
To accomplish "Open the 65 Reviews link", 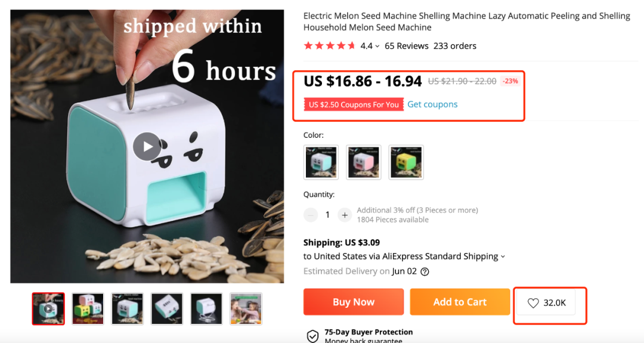I will pyautogui.click(x=406, y=46).
